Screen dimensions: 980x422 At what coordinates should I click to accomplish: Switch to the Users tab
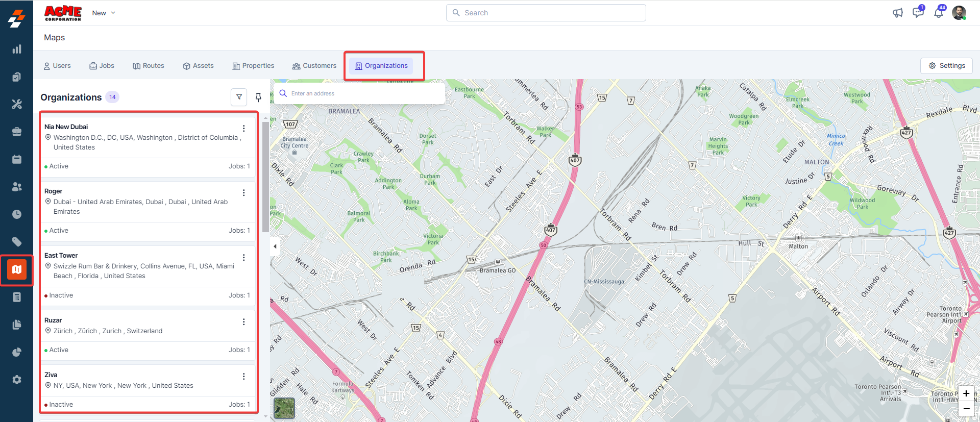point(57,66)
